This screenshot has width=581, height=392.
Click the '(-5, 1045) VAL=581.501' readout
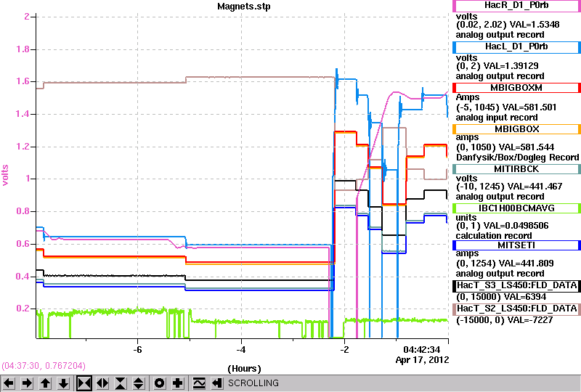[506, 107]
